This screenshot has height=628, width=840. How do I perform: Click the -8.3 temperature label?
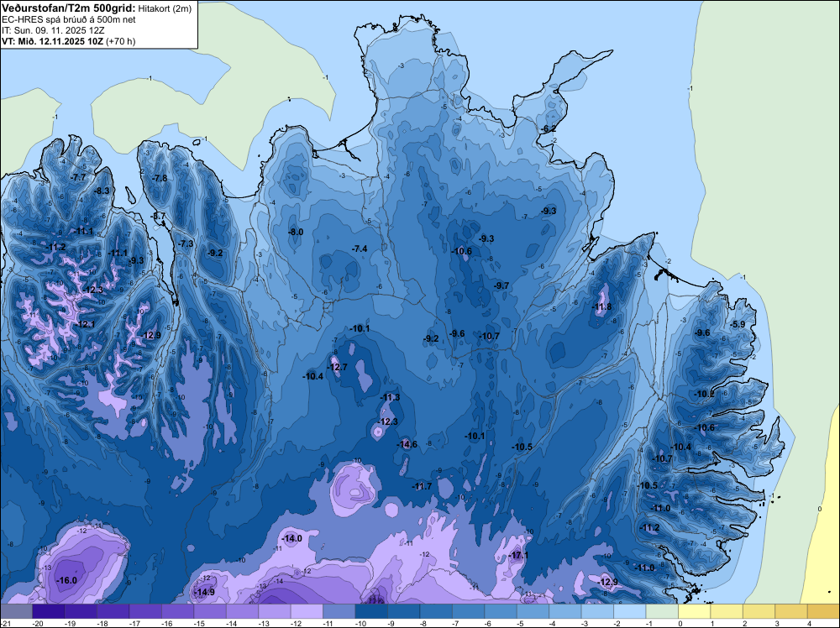(102, 191)
